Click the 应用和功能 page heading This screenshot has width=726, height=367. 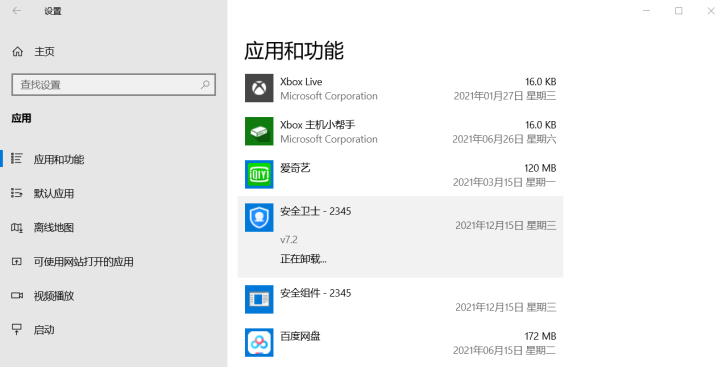(x=294, y=50)
